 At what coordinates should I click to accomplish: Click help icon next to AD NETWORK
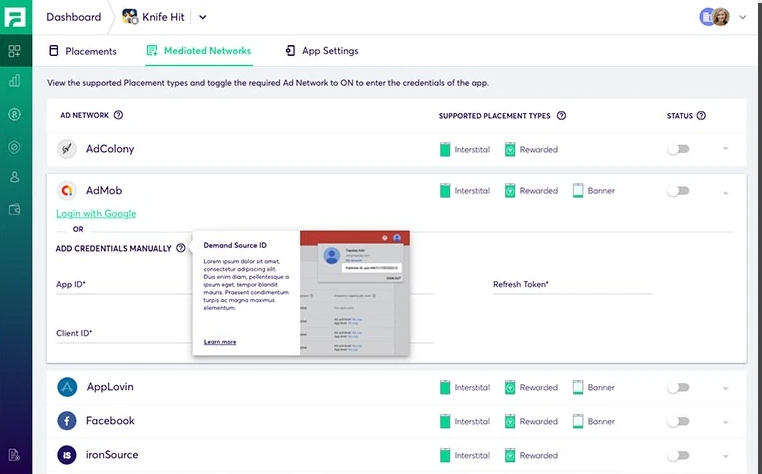118,115
